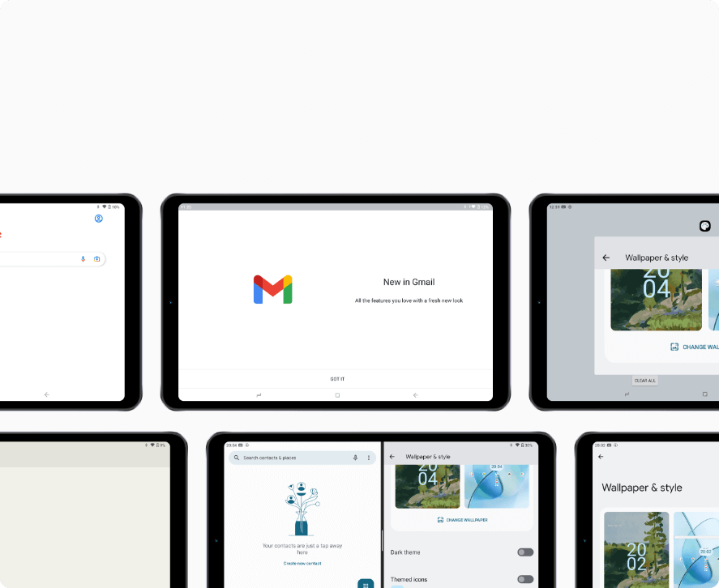Tap the palette app icon in recents view
The image size is (719, 588).
click(704, 225)
